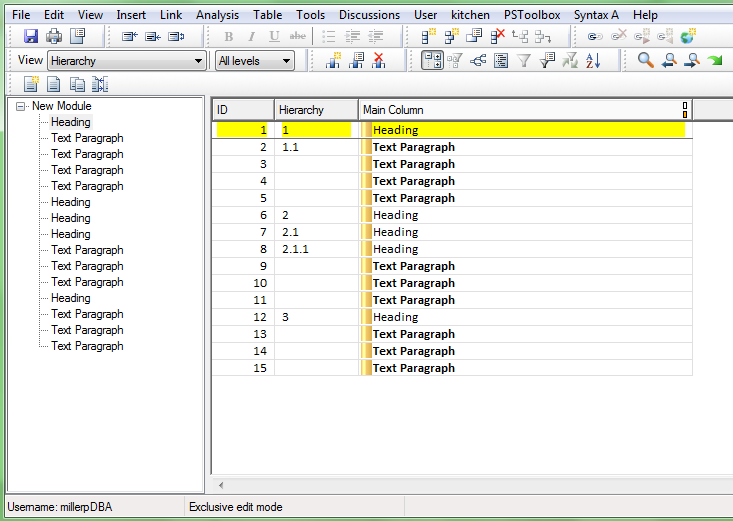Open the module Properties icon
The height and width of the screenshot is (521, 733).
(x=77, y=36)
